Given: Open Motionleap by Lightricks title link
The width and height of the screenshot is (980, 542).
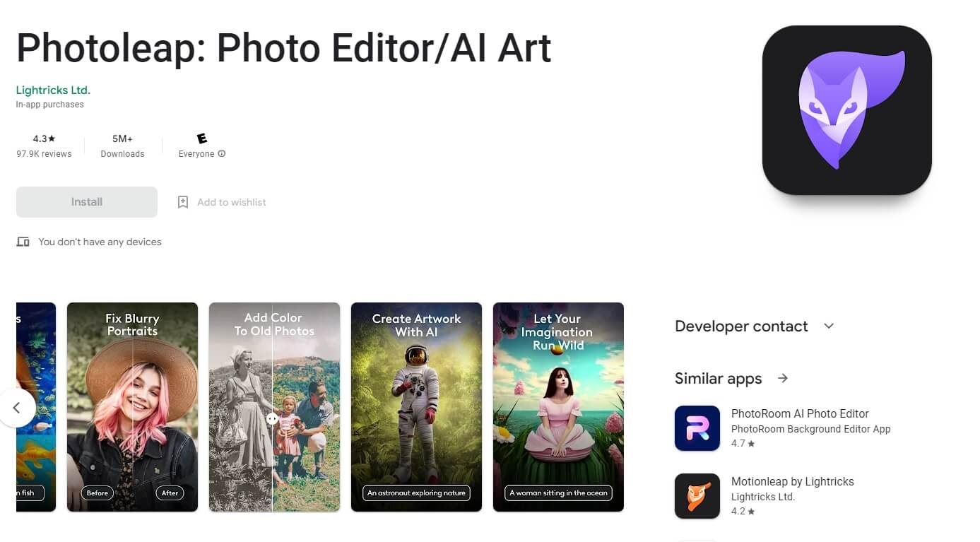Looking at the screenshot, I should click(x=793, y=481).
